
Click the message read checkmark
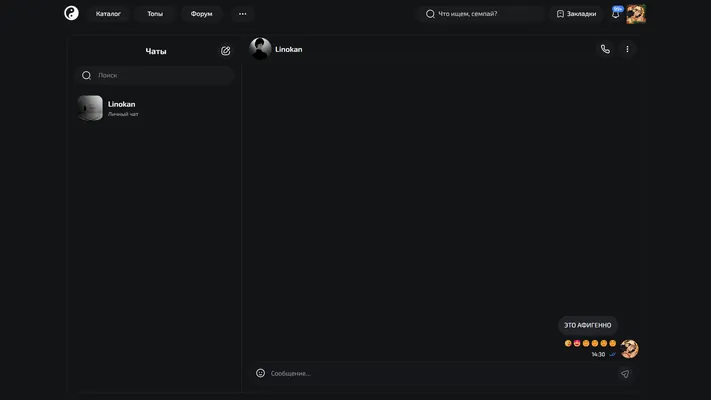tap(612, 354)
